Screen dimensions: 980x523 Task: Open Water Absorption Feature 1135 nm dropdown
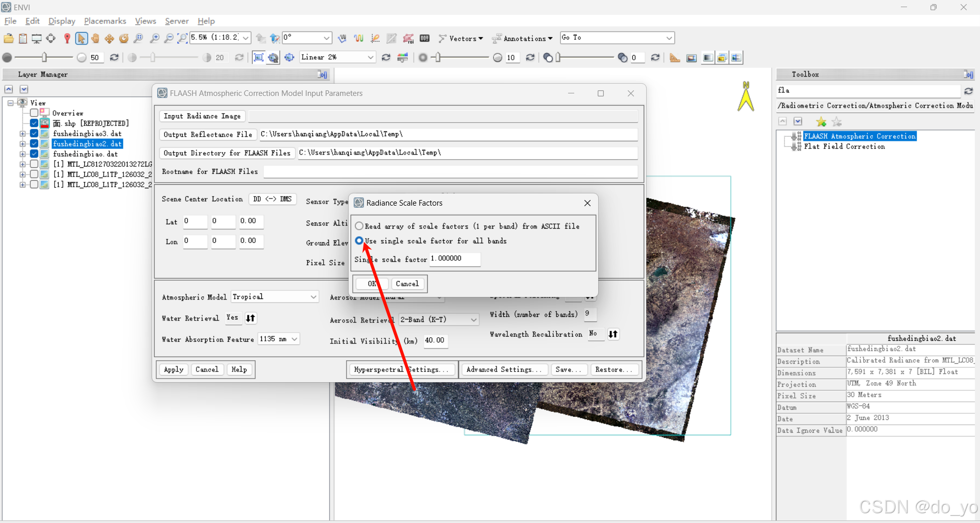tap(295, 339)
